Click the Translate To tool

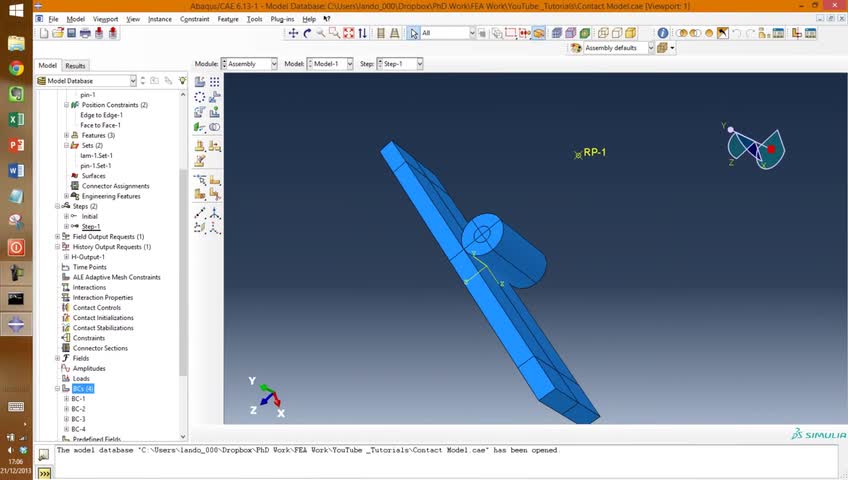tap(215, 112)
